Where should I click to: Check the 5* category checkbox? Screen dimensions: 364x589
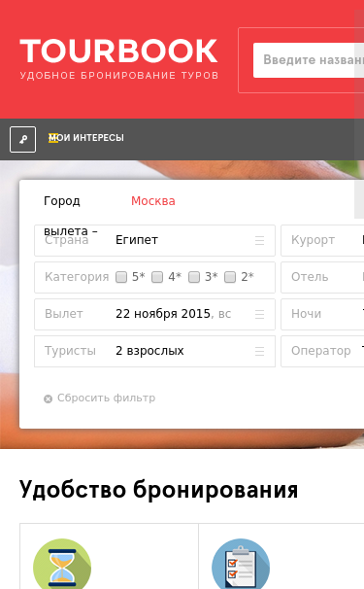click(121, 277)
